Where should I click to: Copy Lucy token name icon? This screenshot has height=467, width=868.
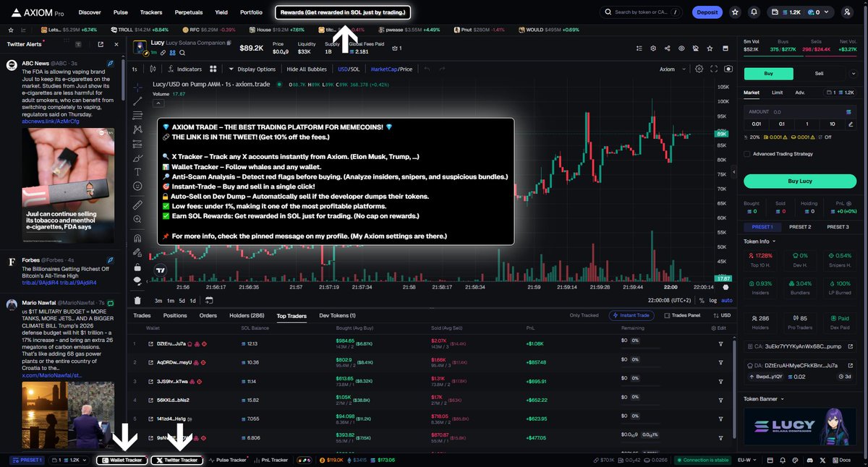click(229, 43)
